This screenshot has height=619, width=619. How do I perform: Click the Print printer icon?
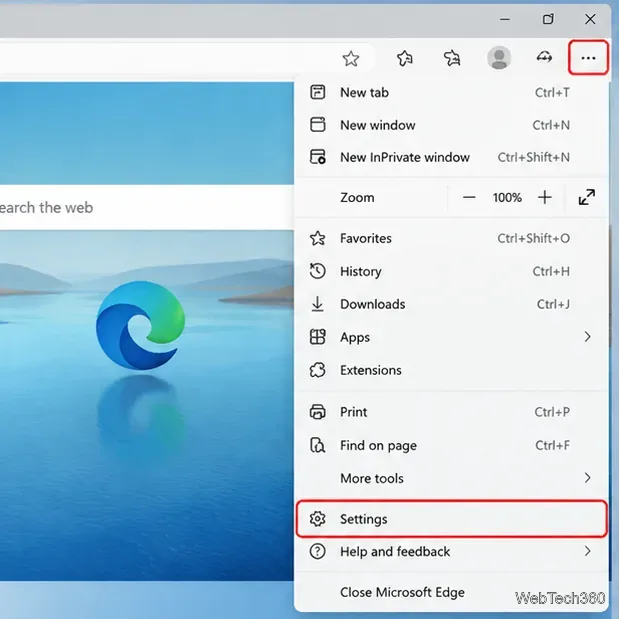(318, 412)
